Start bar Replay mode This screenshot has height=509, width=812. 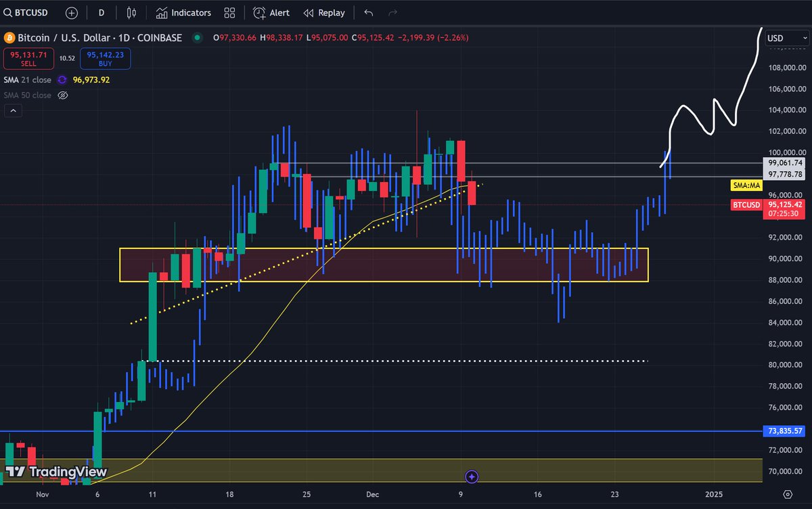point(324,13)
